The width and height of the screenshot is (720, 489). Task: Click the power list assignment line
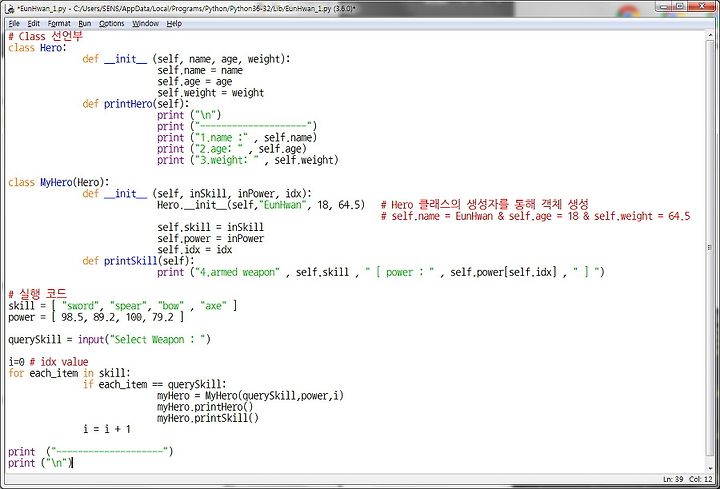coord(96,317)
